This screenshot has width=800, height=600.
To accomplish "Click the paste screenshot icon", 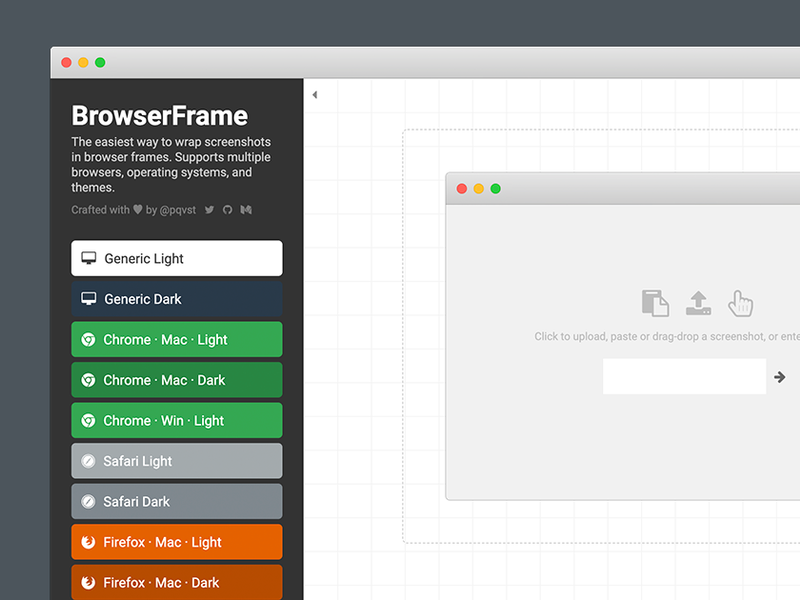I will [x=655, y=303].
